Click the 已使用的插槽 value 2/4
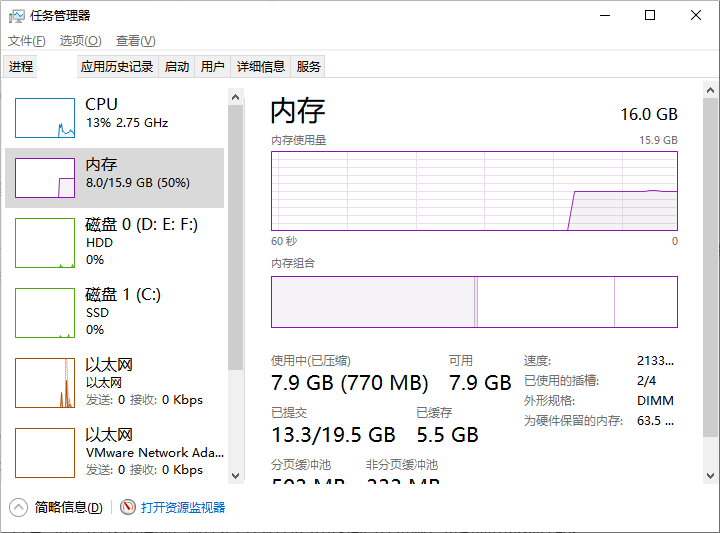The height and width of the screenshot is (533, 720). pyautogui.click(x=647, y=381)
